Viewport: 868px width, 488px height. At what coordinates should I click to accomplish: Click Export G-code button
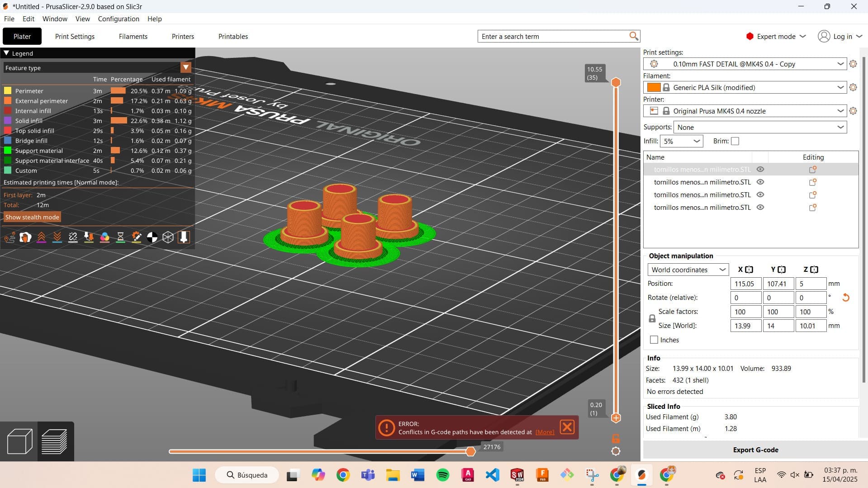[x=755, y=450]
